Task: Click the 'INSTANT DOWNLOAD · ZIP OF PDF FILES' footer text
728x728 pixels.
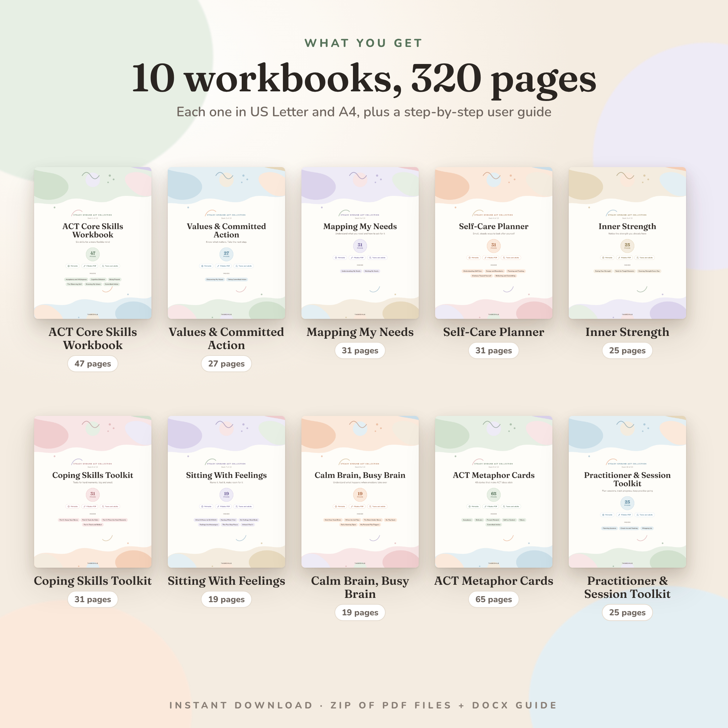Action: (x=364, y=705)
